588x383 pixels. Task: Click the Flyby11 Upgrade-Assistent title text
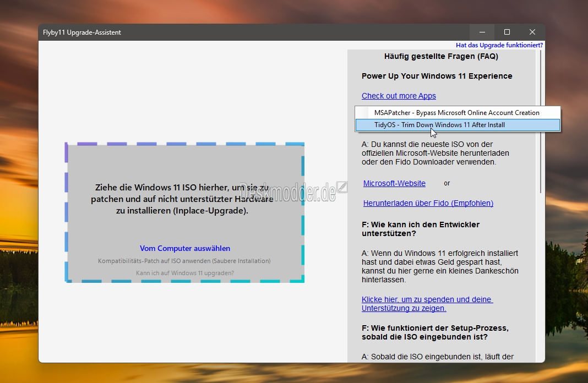(x=81, y=32)
